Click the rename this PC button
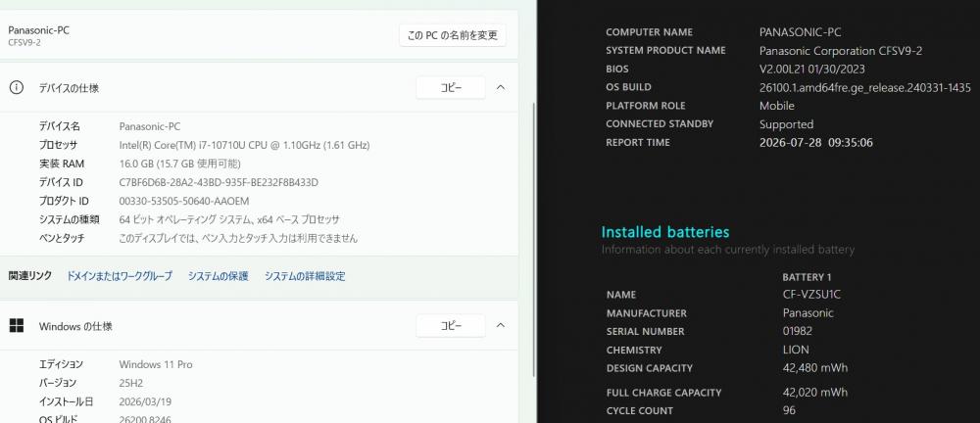The image size is (980, 423). click(x=453, y=35)
